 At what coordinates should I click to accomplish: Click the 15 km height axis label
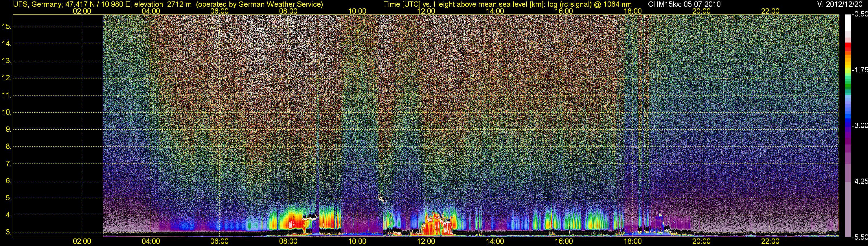point(7,27)
